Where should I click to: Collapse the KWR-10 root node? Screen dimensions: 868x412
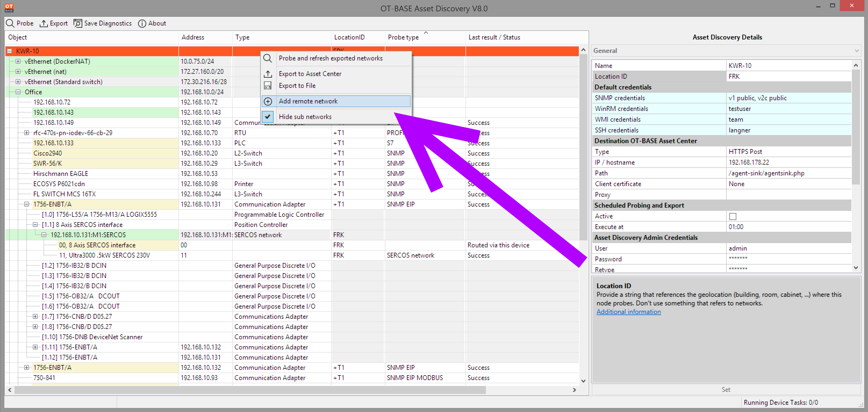(9, 51)
